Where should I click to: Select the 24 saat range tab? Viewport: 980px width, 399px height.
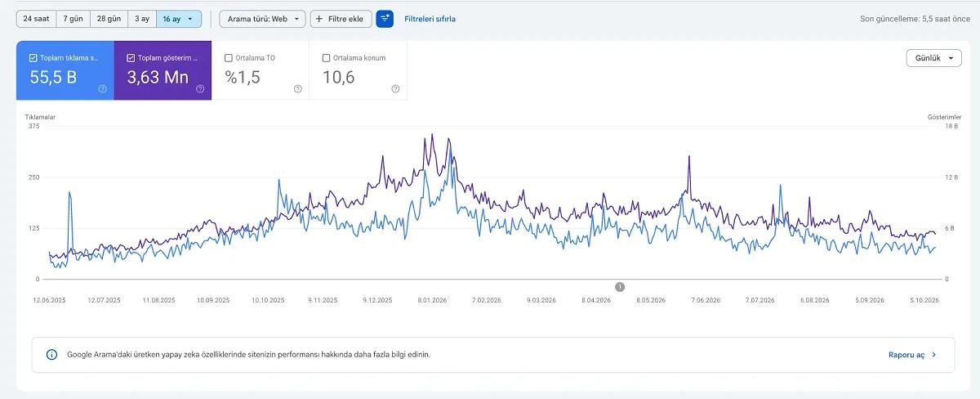click(36, 18)
